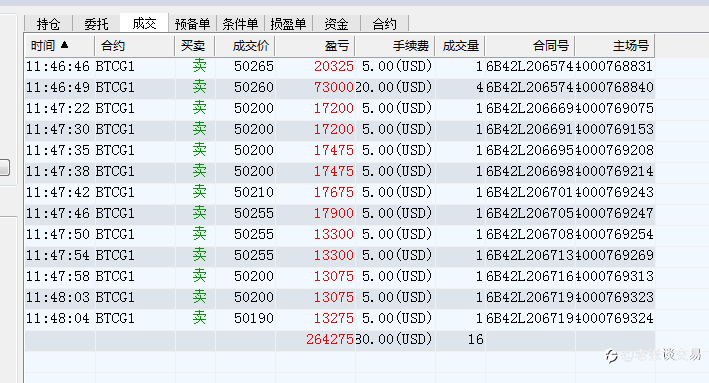The width and height of the screenshot is (709, 383).
Task: Click the sort arrow beside 时间
Action: (x=64, y=45)
